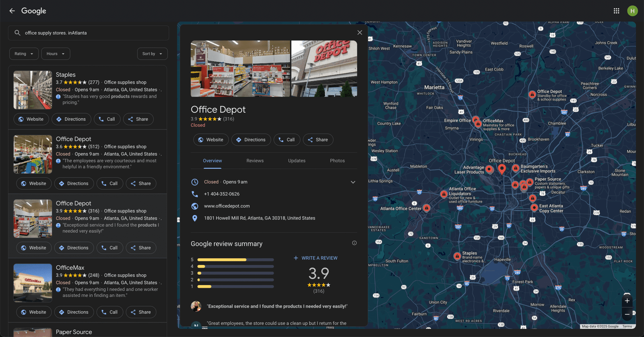
Task: Share Office Depot from the detail panel
Action: coord(318,140)
